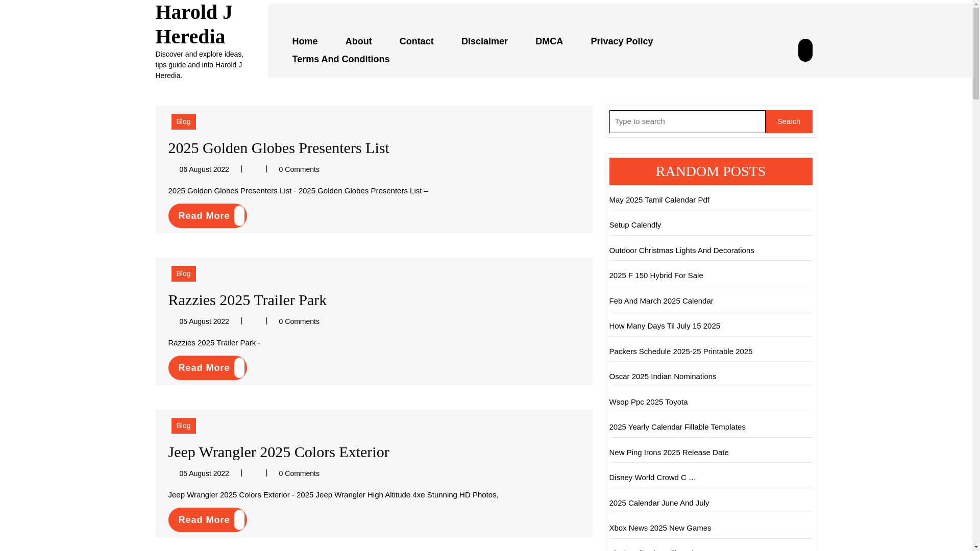Open 0 Comments on Golden Globes post
Viewport: 980px width, 551px height.
pyautogui.click(x=299, y=169)
